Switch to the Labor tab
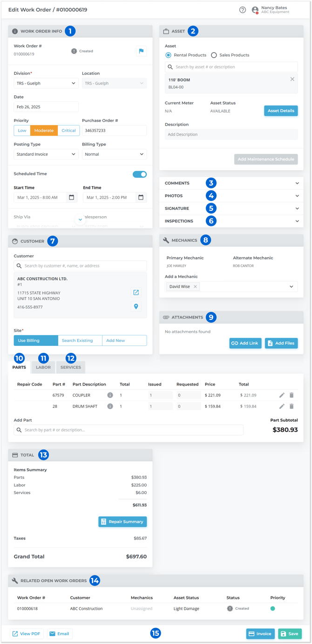The width and height of the screenshot is (312, 644). tap(43, 367)
